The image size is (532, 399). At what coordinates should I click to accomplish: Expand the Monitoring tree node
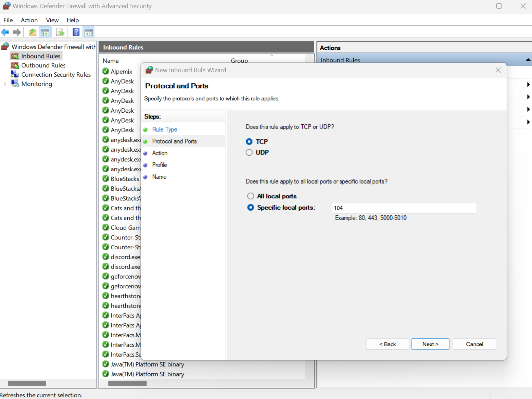pos(5,84)
